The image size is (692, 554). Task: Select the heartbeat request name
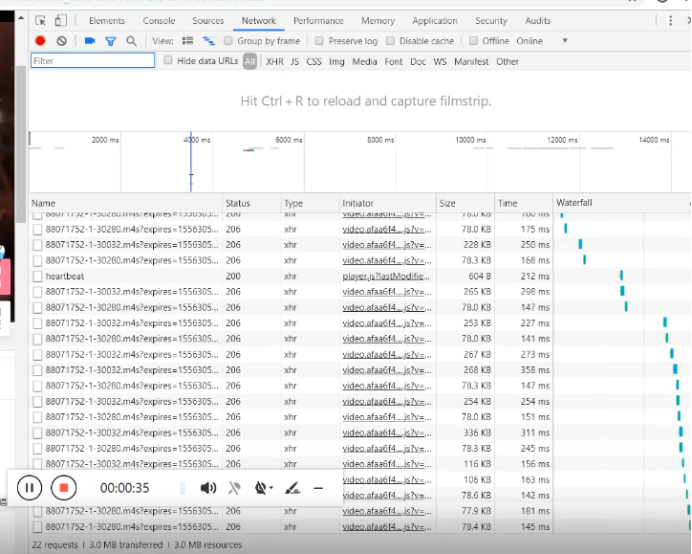tap(64, 276)
